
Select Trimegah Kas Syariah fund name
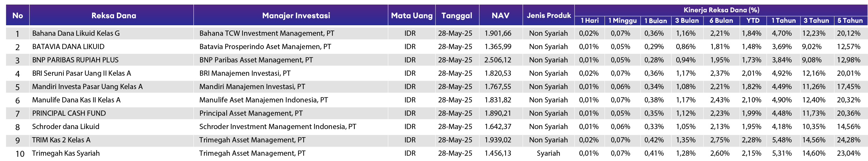click(66, 153)
